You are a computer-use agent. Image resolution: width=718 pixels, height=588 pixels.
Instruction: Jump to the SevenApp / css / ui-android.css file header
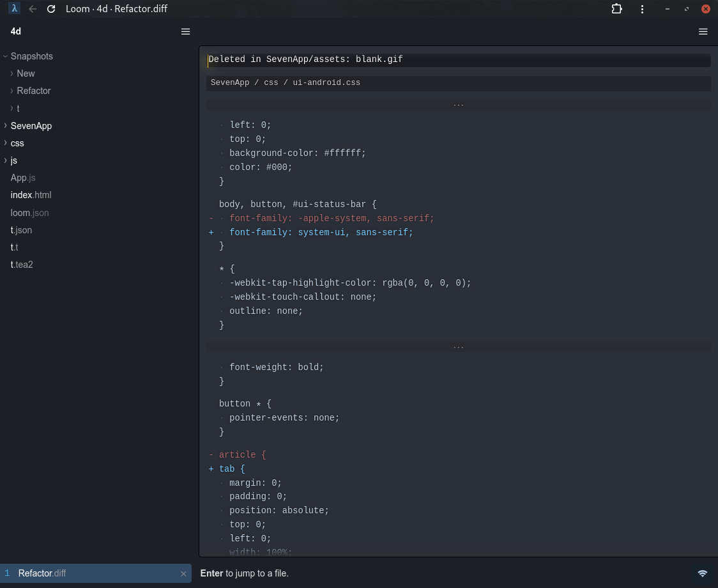[459, 83]
